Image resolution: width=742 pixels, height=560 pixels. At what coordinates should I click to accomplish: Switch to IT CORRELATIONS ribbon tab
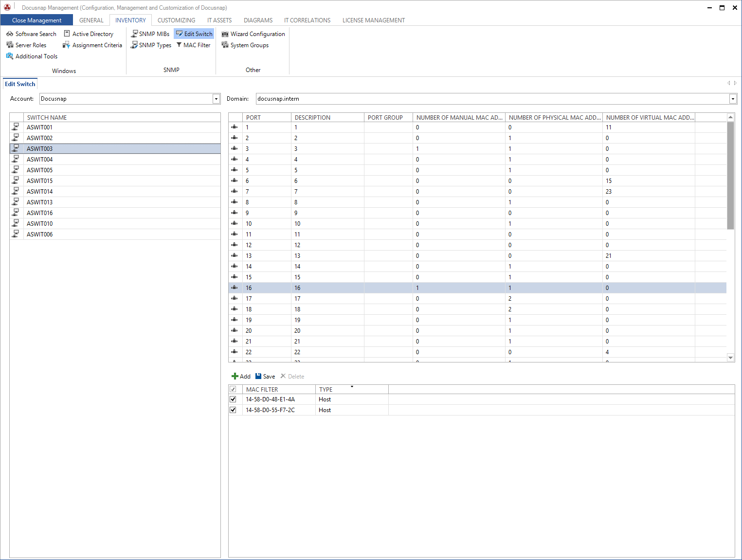pyautogui.click(x=307, y=20)
